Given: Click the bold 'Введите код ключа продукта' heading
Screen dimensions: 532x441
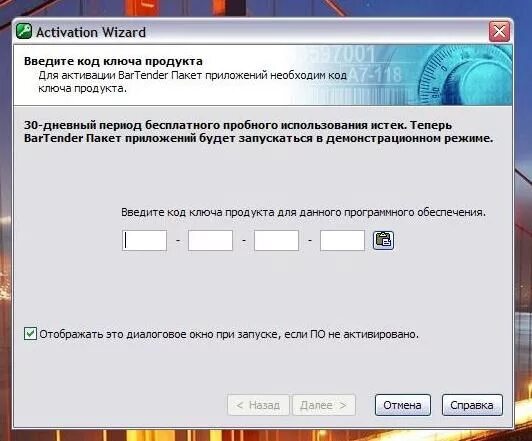Looking at the screenshot, I should (x=113, y=61).
